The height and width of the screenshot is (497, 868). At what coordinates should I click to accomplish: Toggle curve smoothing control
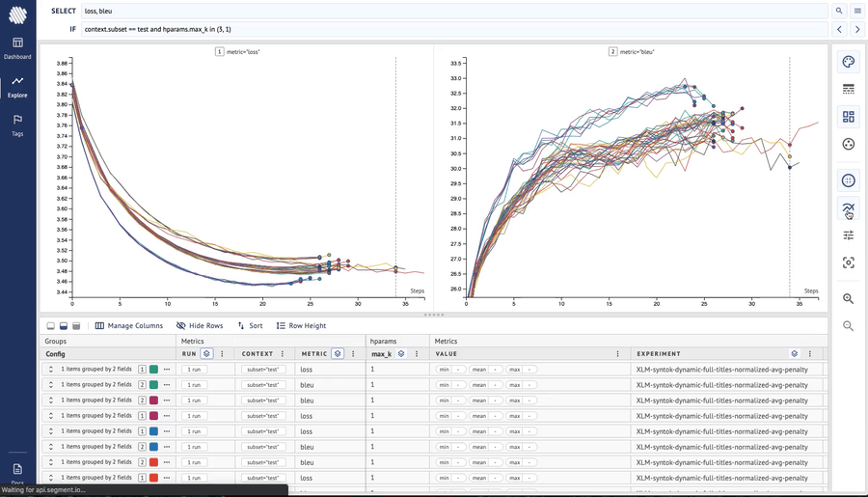848,207
